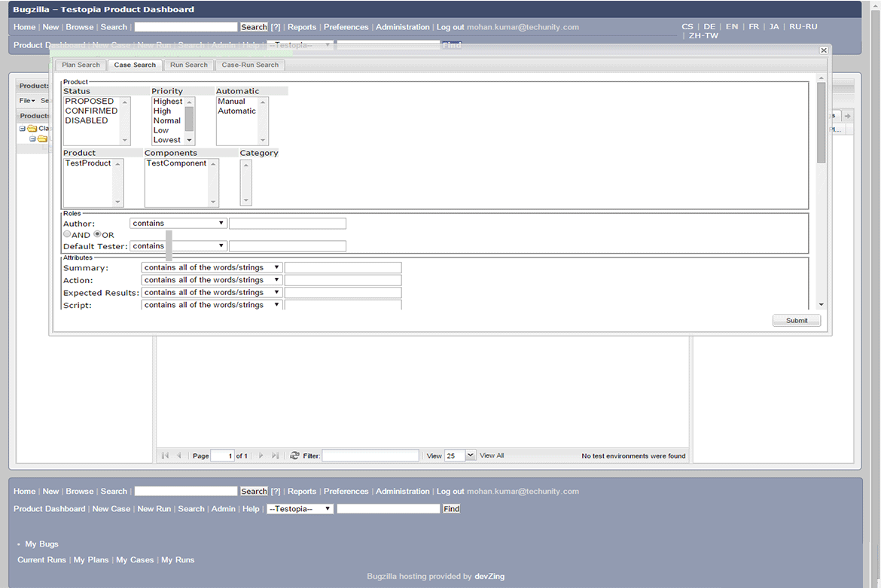
Task: Go to next page arrow in pager
Action: tap(261, 455)
